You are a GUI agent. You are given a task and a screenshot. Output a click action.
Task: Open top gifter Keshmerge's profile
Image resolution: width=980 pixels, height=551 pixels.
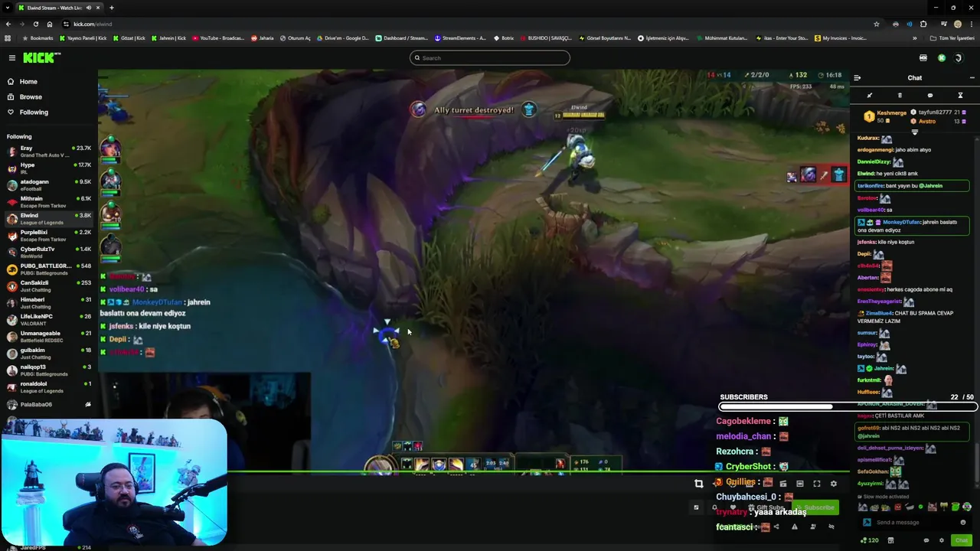[x=885, y=116]
